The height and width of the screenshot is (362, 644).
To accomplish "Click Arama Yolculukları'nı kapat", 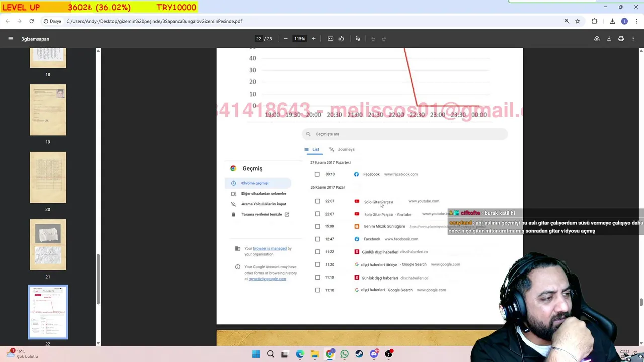I will pos(259,204).
